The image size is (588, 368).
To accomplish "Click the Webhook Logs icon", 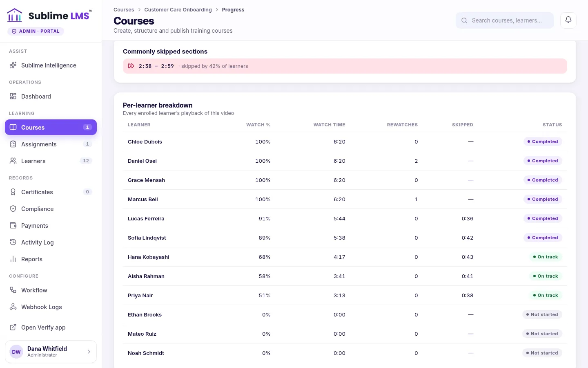I will click(x=13, y=307).
